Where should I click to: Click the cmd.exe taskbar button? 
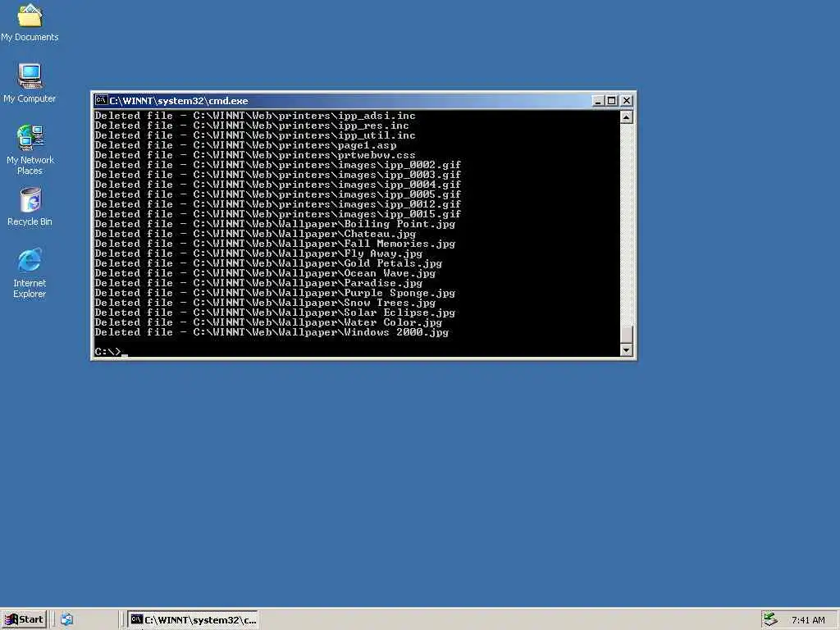[194, 619]
